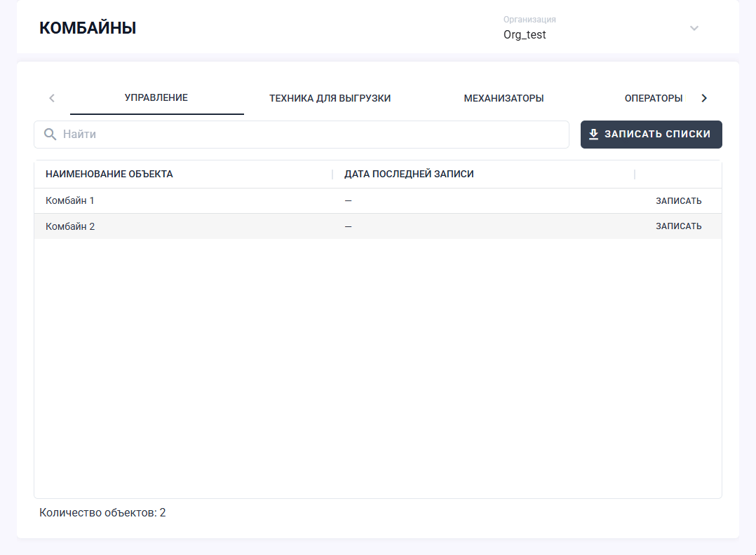Screen dimensions: 756x555
Task: Open the Org_test organization selector
Action: 601,27
